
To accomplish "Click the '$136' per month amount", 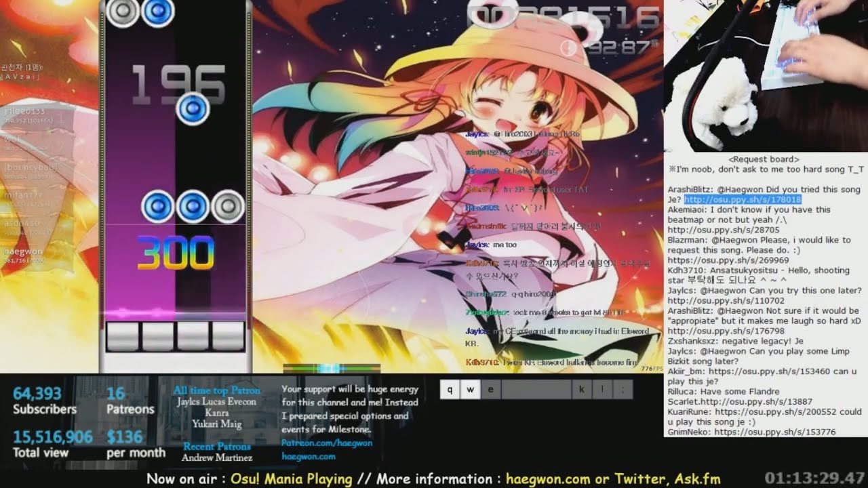I will tap(125, 437).
